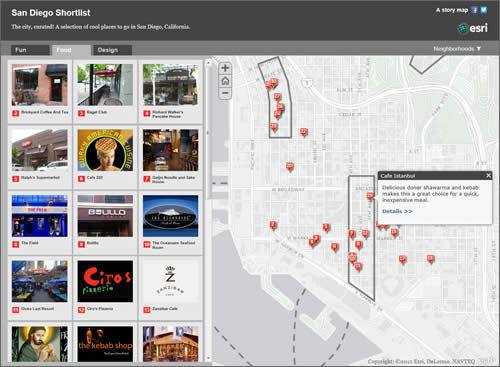Switch to the Design tab
The height and width of the screenshot is (367, 500).
point(112,50)
